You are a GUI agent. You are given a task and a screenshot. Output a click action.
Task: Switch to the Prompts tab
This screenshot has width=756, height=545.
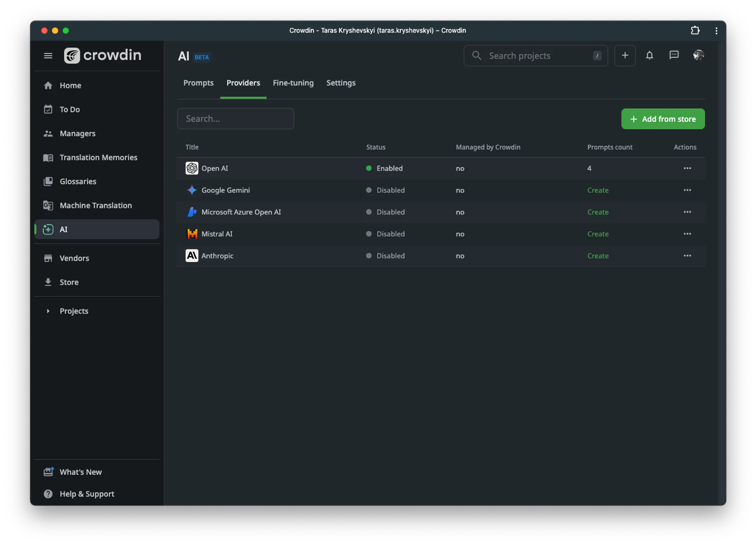[x=198, y=83]
